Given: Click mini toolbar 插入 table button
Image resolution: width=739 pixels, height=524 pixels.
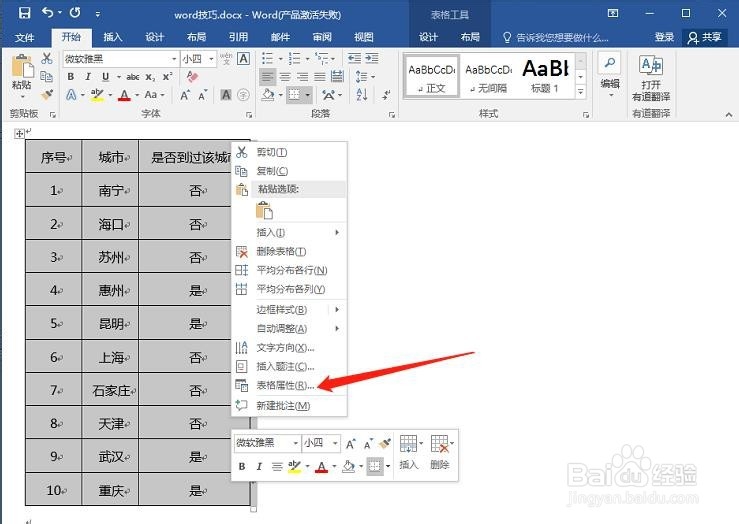Looking at the screenshot, I should tap(410, 452).
